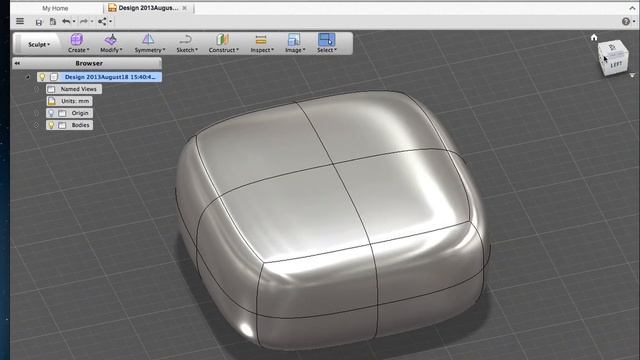Open the Construct tools menu
The height and width of the screenshot is (360, 640).
pos(223,43)
